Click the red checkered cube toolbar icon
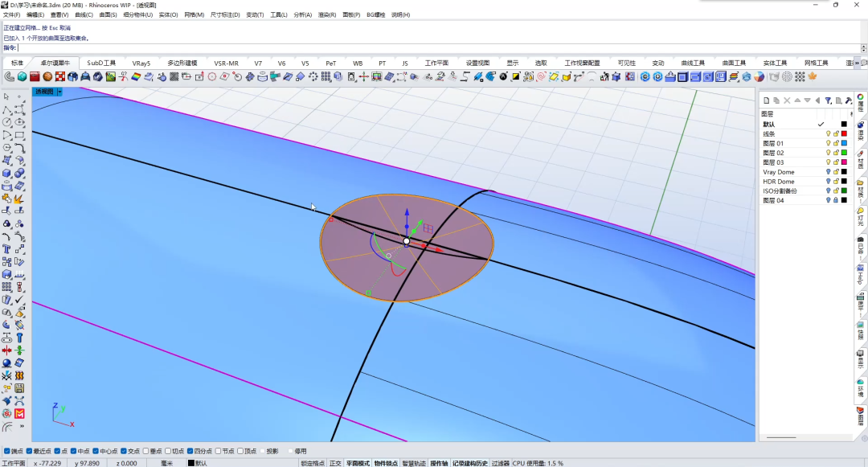 [x=60, y=77]
